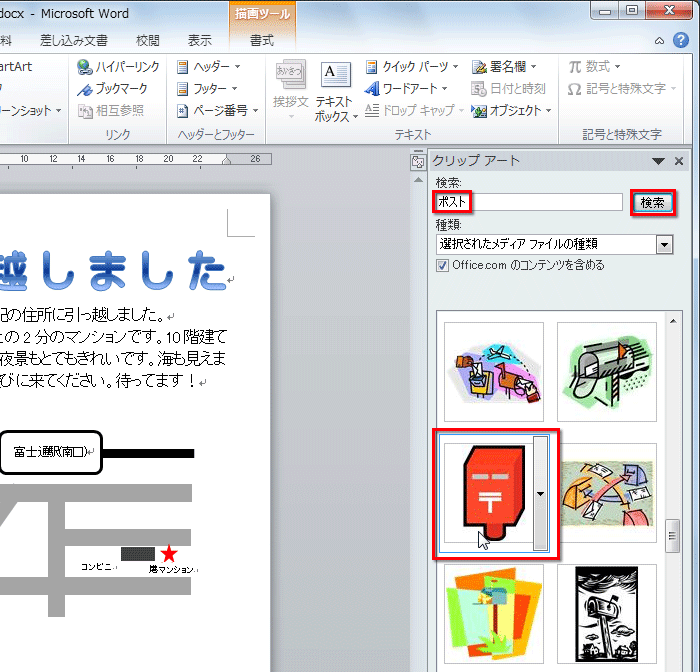This screenshot has height=672, width=700.
Task: Open the Equation (数式) icon
Action: coord(575,67)
